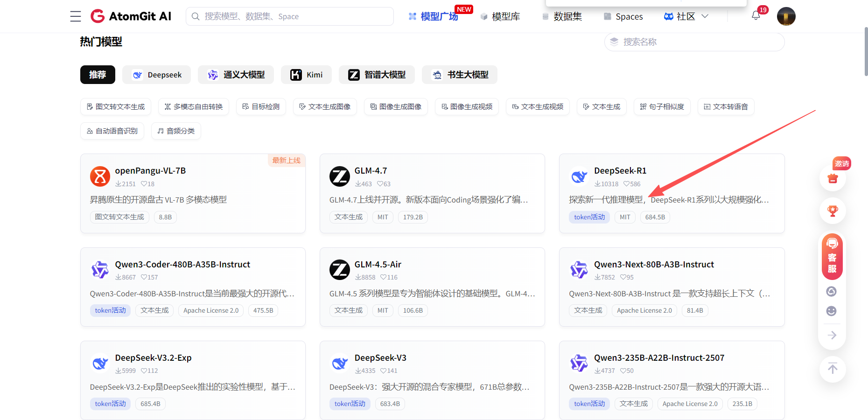The height and width of the screenshot is (420, 868).
Task: Open the DeepSeek-V3 model title
Action: tap(380, 358)
